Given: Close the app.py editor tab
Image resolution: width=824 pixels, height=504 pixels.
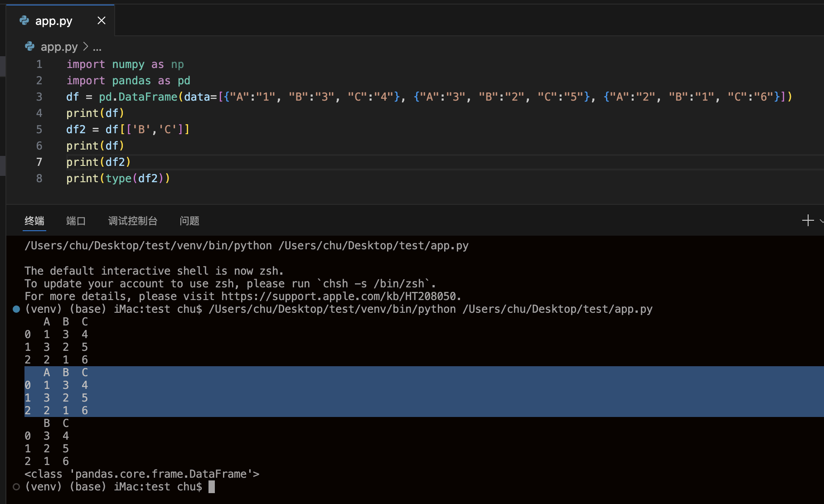Looking at the screenshot, I should (102, 20).
